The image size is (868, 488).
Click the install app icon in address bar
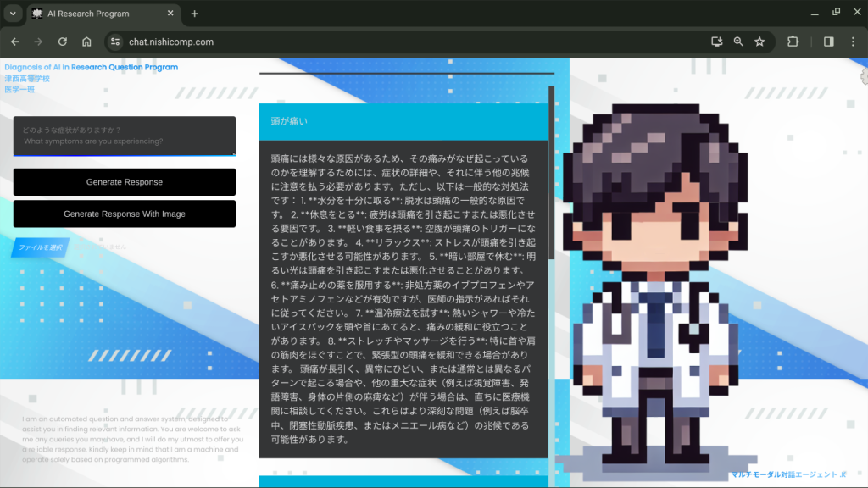717,42
